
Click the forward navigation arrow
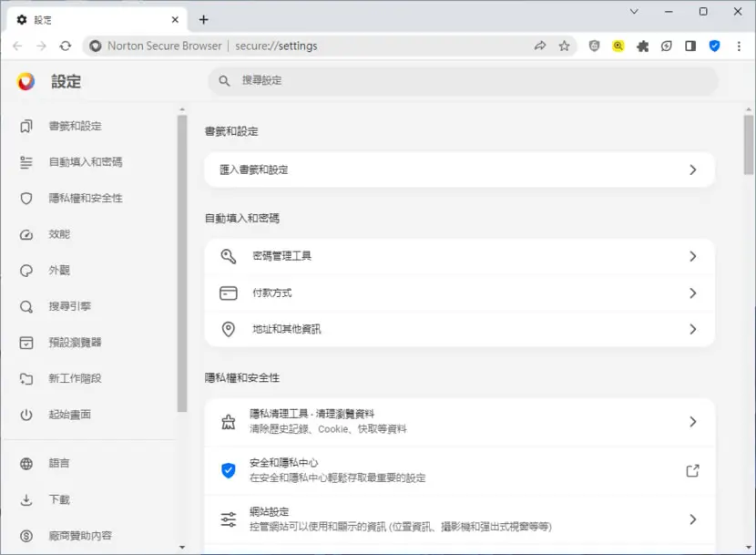click(x=42, y=46)
